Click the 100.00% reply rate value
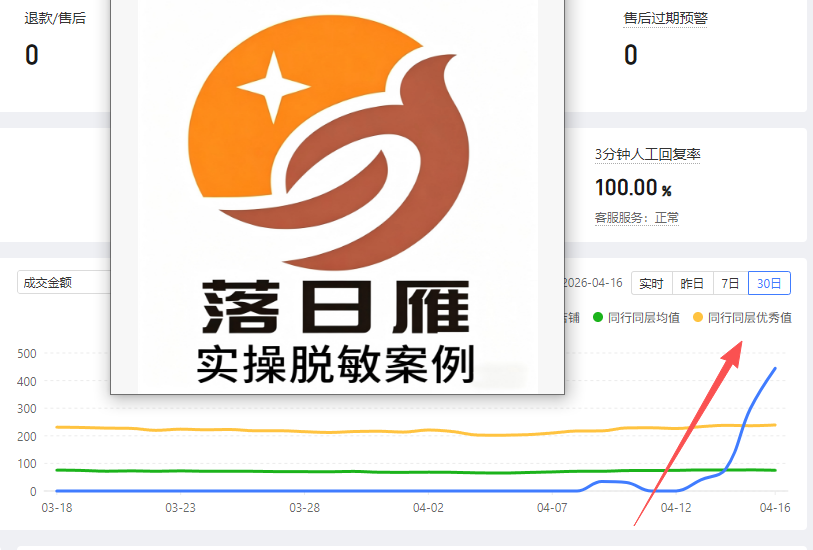Screen dimensions: 813x550 pyautogui.click(x=633, y=188)
